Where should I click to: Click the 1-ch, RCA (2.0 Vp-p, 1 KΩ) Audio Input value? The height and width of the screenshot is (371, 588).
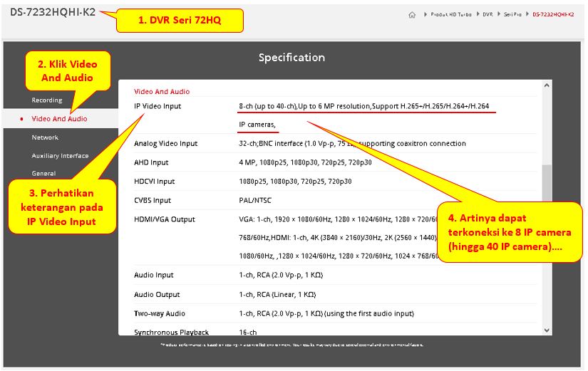tap(281, 275)
